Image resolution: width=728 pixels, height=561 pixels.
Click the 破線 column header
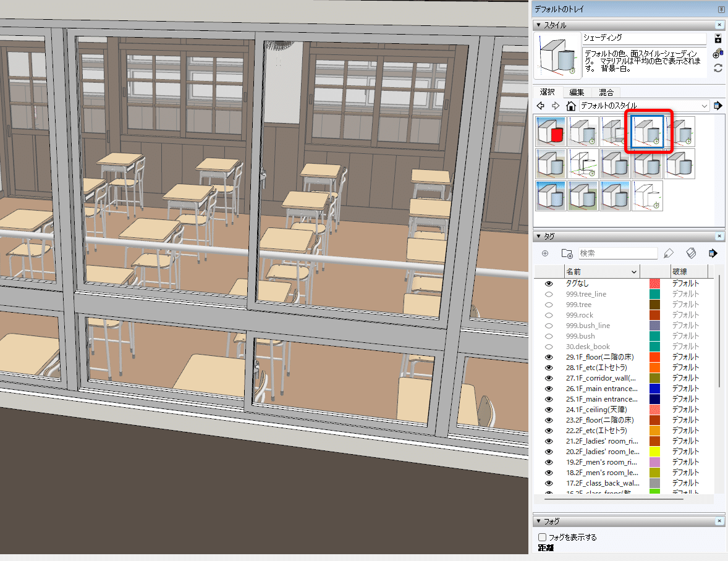pos(689,271)
